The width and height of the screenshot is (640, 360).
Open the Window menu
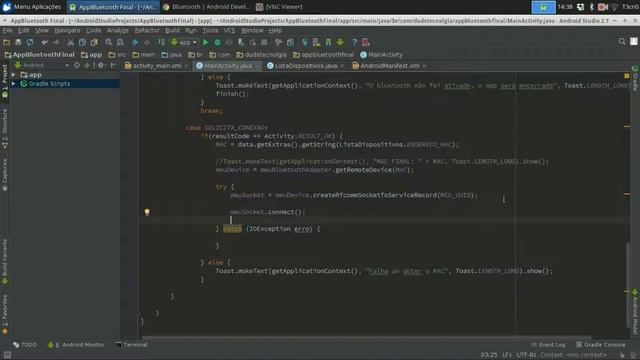coord(252,30)
